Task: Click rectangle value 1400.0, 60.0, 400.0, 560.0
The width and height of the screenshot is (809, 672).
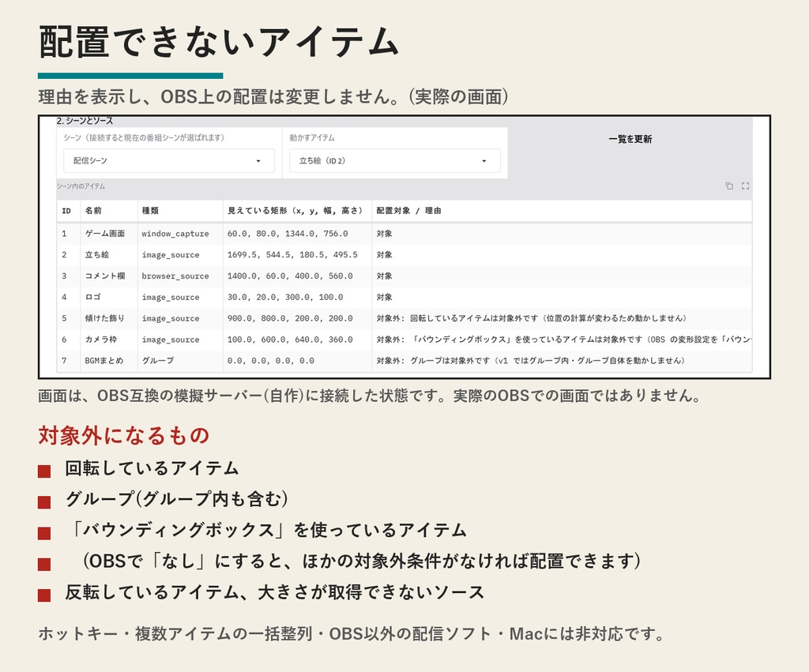Action: coord(297,276)
